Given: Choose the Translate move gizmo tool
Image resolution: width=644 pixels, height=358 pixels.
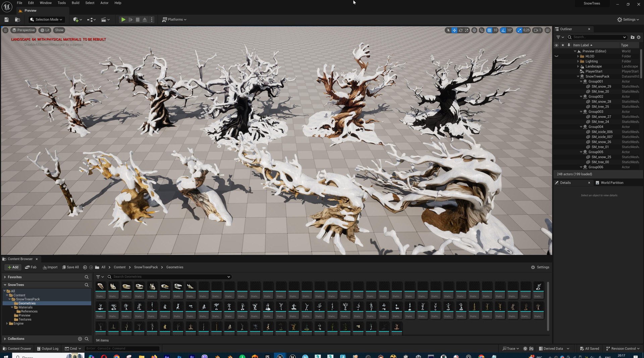Looking at the screenshot, I should 454,30.
